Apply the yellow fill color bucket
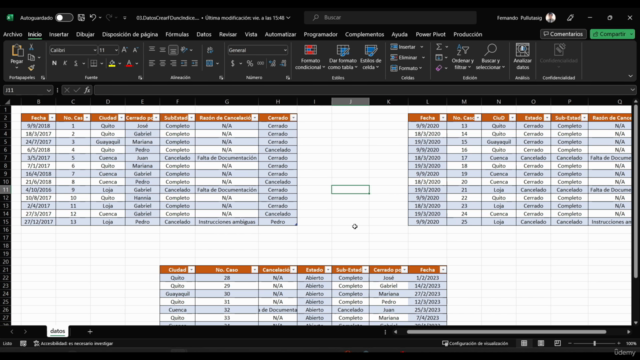Image resolution: width=640 pixels, height=360 pixels. coord(112,63)
